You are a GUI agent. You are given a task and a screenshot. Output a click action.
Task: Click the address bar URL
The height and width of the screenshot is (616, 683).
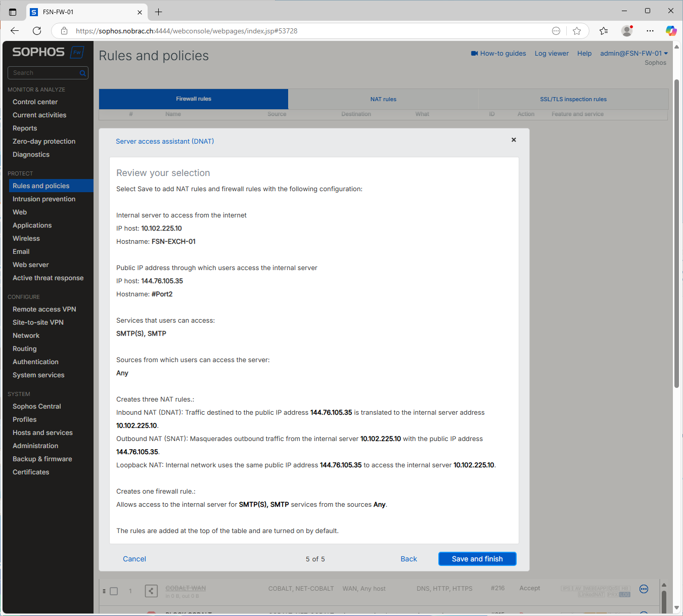pos(187,31)
